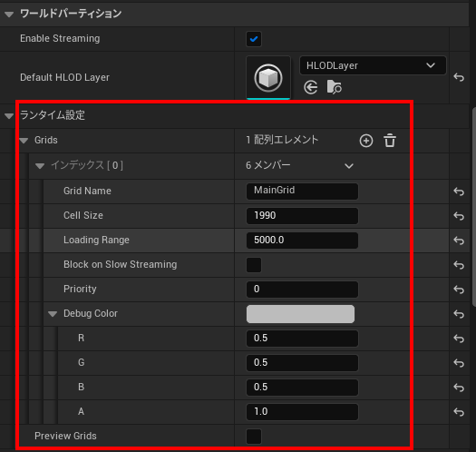Disable the Enable Streaming checkbox
The width and height of the screenshot is (476, 452).
pos(254,39)
